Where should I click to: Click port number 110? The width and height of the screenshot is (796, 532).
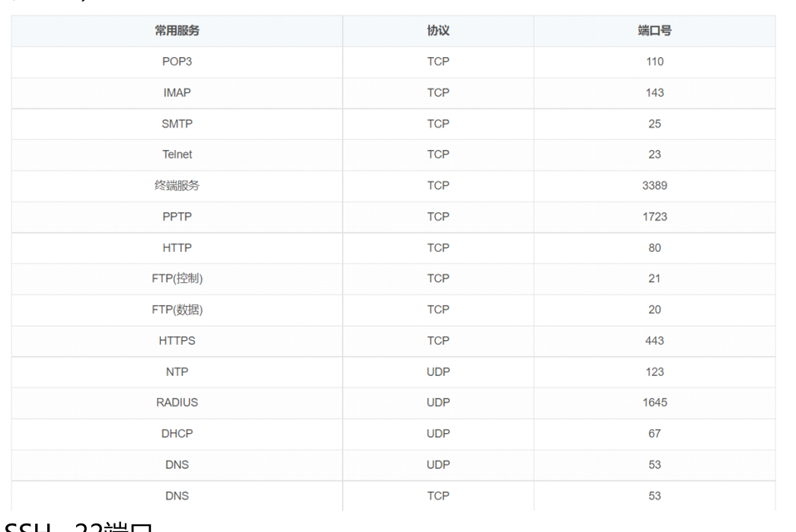point(654,62)
